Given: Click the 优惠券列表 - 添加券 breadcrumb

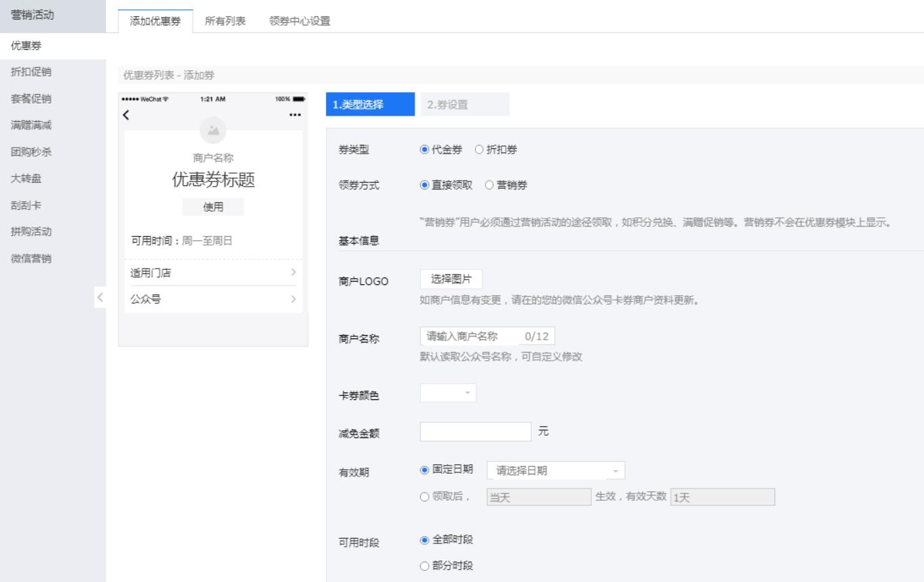Looking at the screenshot, I should coord(169,75).
